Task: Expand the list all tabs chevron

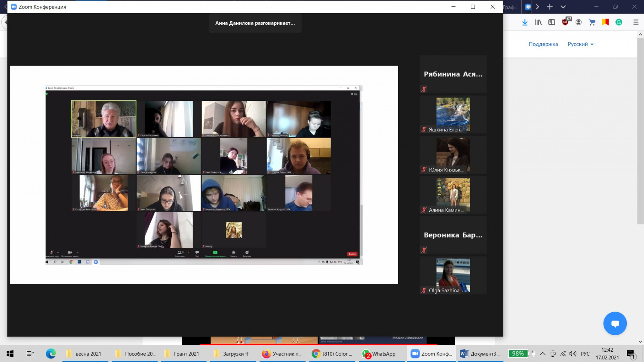Action: 563,7
